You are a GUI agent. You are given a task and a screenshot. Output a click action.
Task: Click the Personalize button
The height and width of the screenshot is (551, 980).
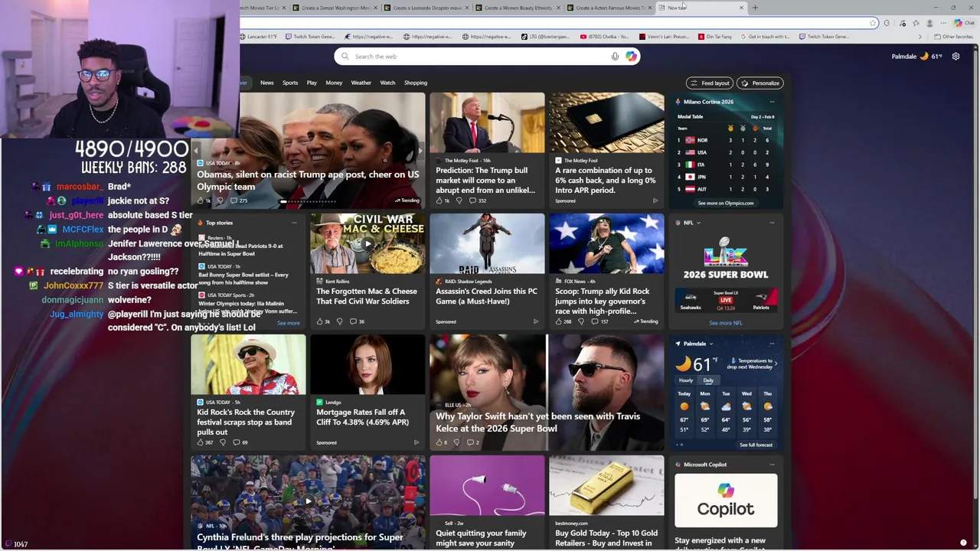click(x=760, y=83)
